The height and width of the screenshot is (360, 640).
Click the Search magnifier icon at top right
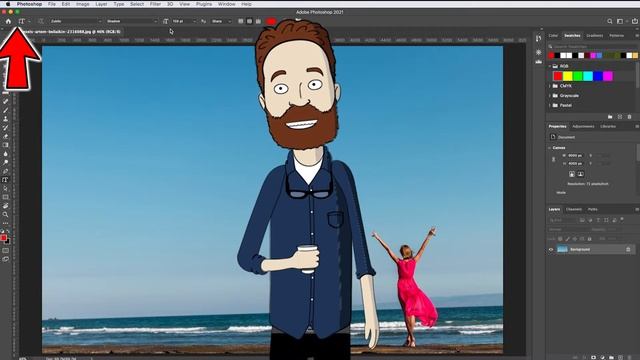(x=609, y=21)
